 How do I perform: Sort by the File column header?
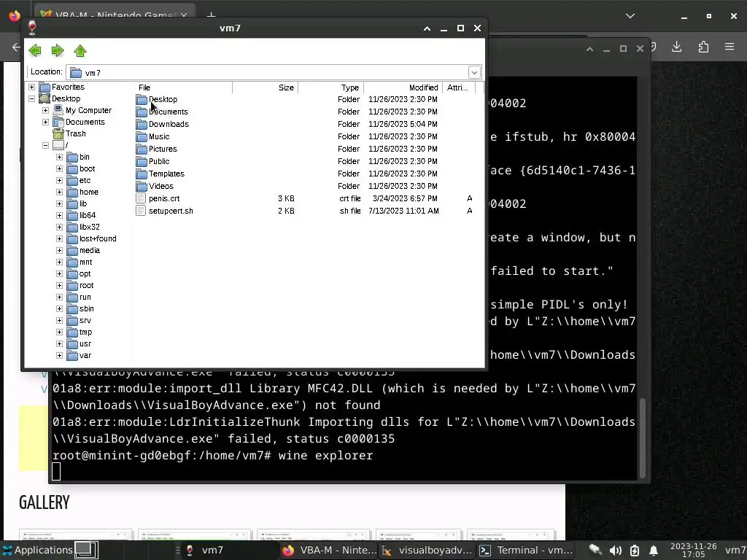click(183, 87)
